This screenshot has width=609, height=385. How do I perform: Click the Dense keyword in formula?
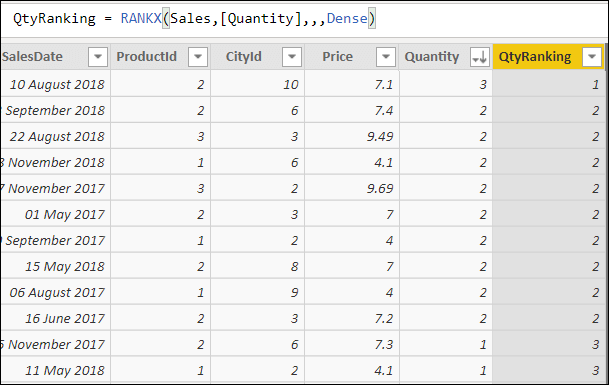click(x=347, y=18)
